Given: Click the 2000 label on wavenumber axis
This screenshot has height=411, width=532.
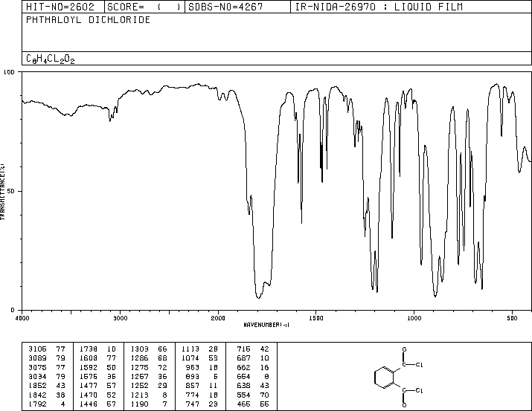Looking at the screenshot, I should 218,318.
